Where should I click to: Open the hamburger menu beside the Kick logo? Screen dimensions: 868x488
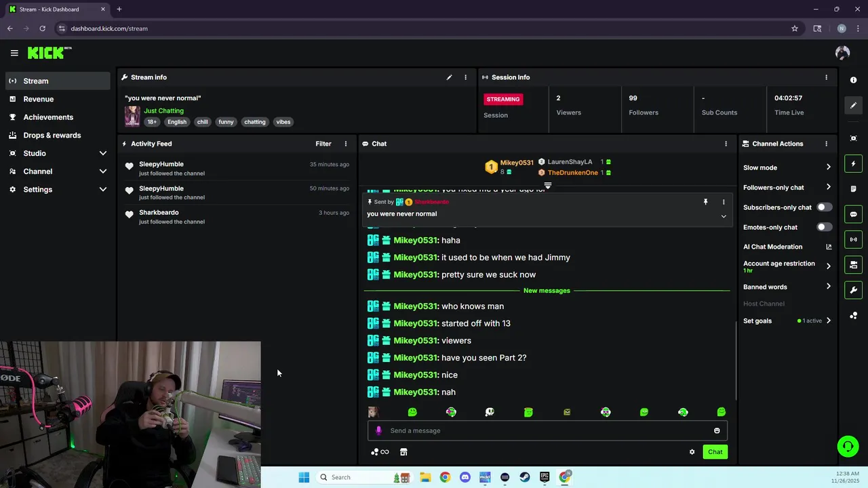point(14,53)
